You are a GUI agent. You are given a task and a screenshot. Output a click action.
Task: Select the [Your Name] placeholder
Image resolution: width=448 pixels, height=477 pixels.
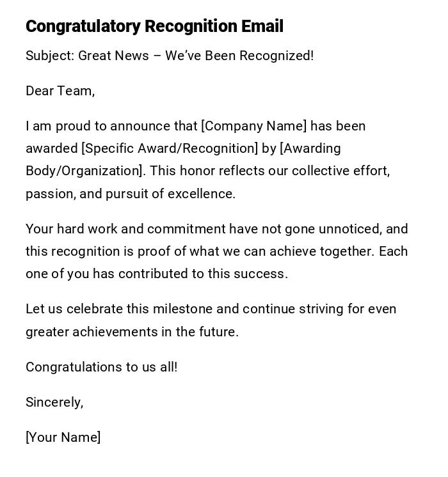[63, 437]
